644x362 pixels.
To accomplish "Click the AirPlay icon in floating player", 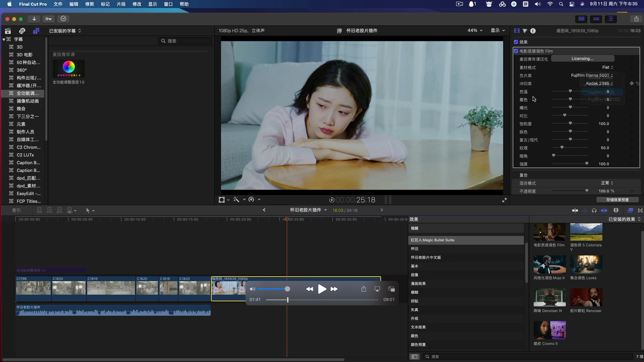I will point(377,289).
